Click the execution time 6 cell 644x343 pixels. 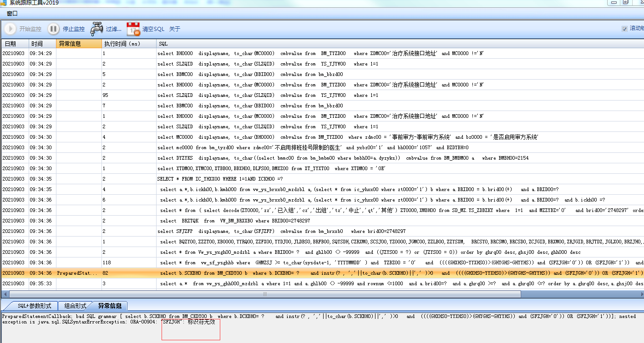coord(129,200)
